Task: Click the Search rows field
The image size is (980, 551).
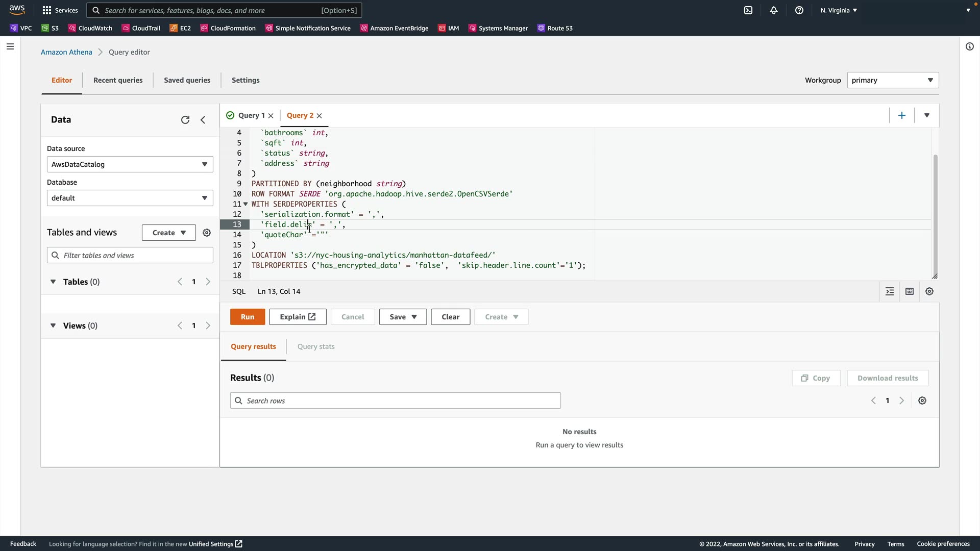Action: click(396, 401)
